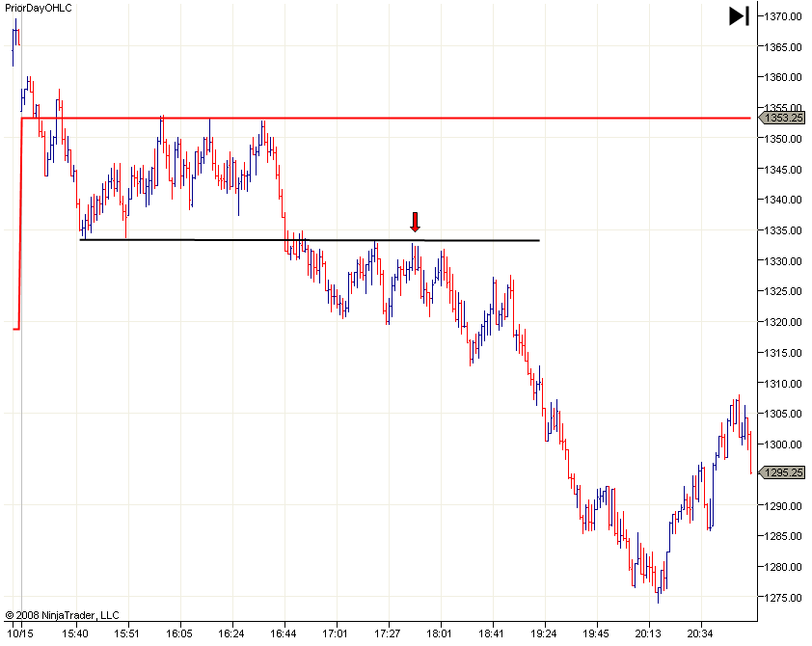Image resolution: width=812 pixels, height=646 pixels.
Task: Click the 1300.00 price axis label
Action: 782,444
